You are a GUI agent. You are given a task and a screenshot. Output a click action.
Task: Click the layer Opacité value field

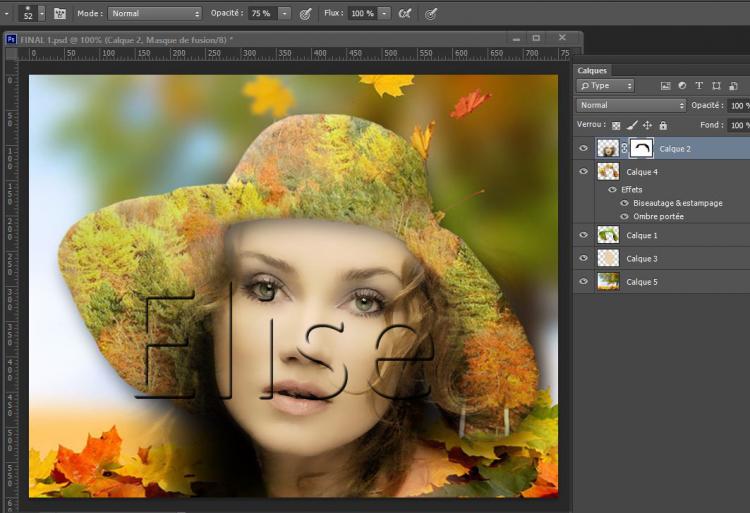(x=738, y=106)
